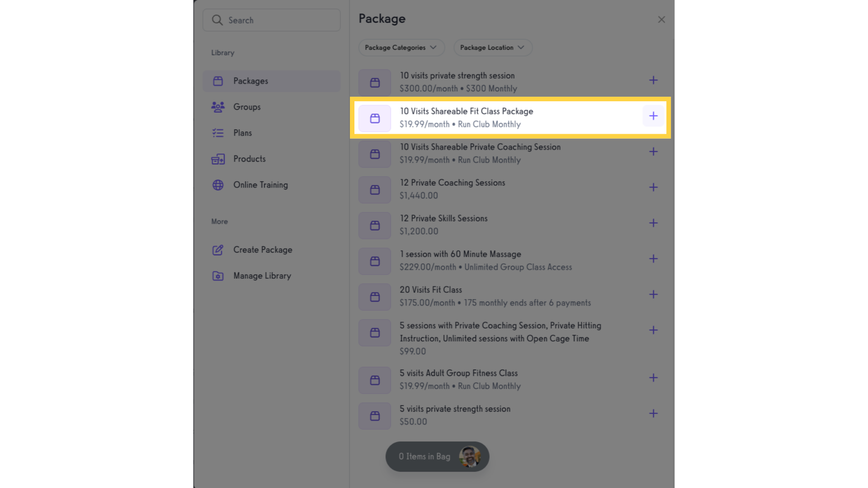Close the Package panel
Viewport: 868px width, 488px height.
click(x=661, y=19)
